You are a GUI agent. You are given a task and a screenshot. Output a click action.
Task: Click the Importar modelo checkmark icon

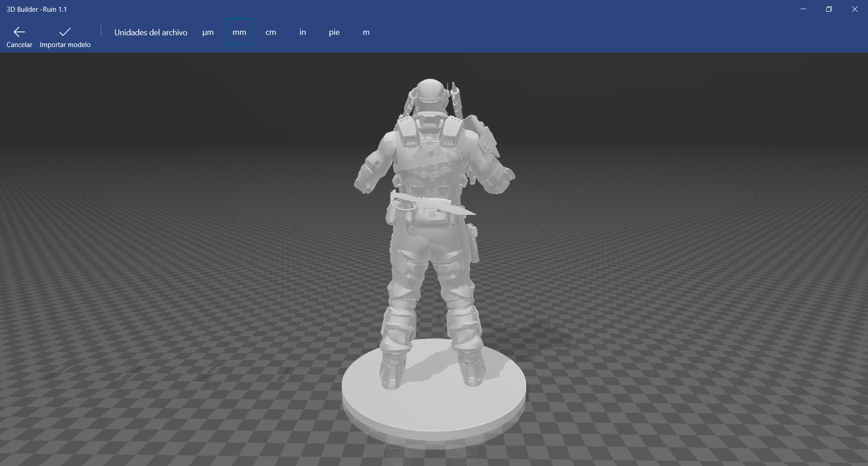coord(65,32)
